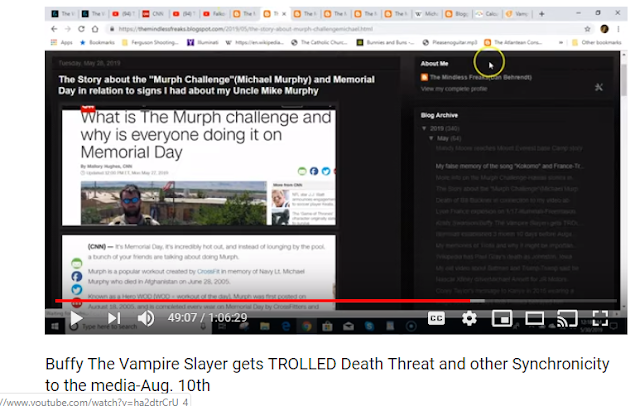Click the CNN article photo of soldier
The height and width of the screenshot is (406, 640).
click(173, 203)
